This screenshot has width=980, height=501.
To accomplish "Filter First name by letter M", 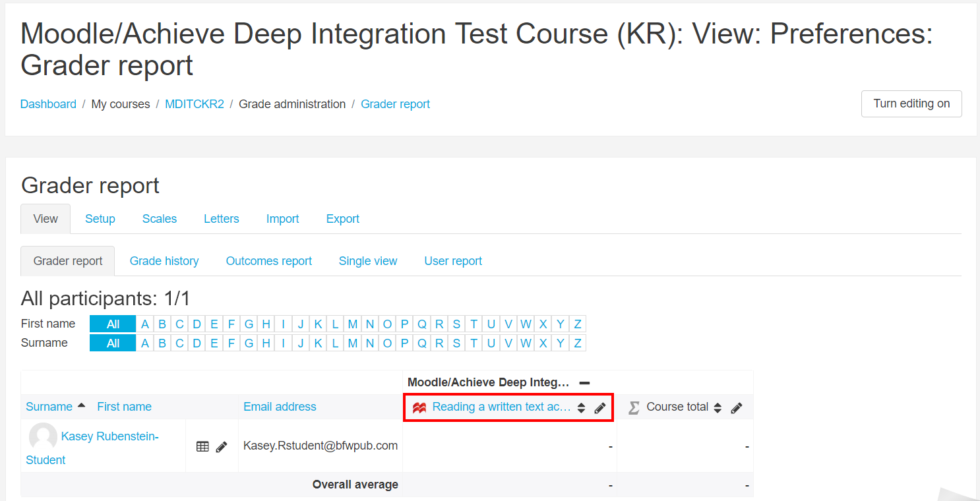I will [353, 324].
